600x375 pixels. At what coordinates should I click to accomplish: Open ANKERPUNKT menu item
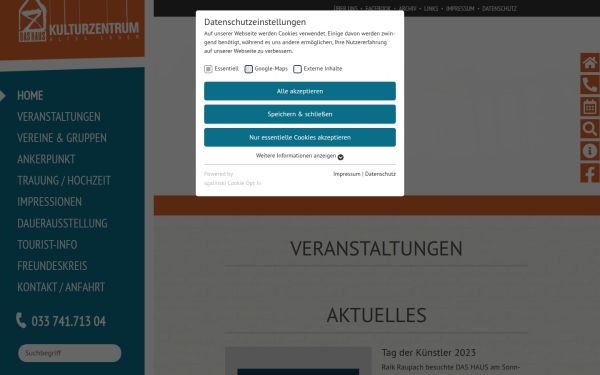46,159
